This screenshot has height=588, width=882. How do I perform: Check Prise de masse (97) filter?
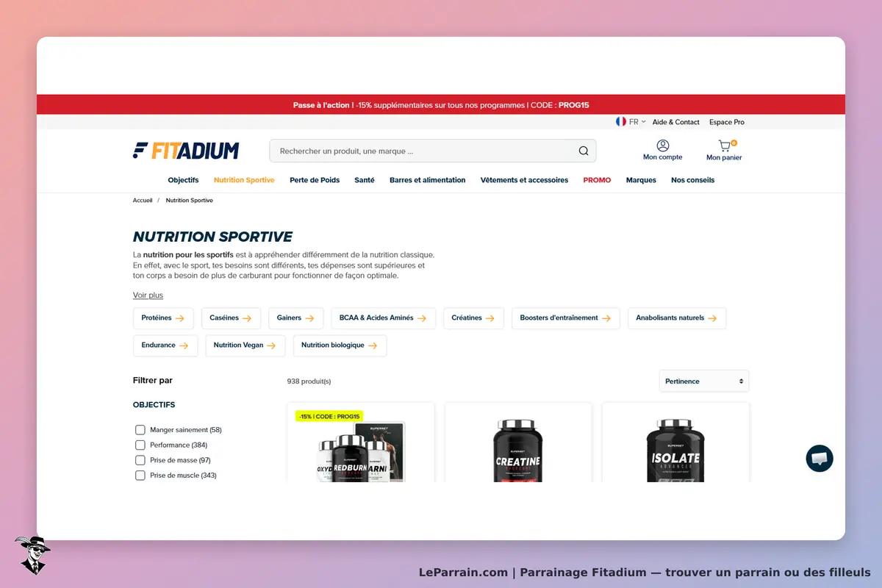click(140, 460)
